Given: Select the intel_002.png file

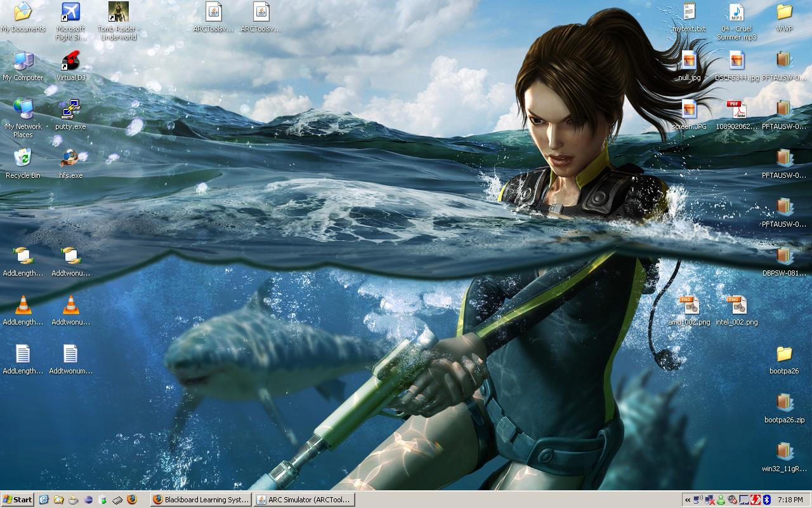Looking at the screenshot, I should pyautogui.click(x=737, y=311).
